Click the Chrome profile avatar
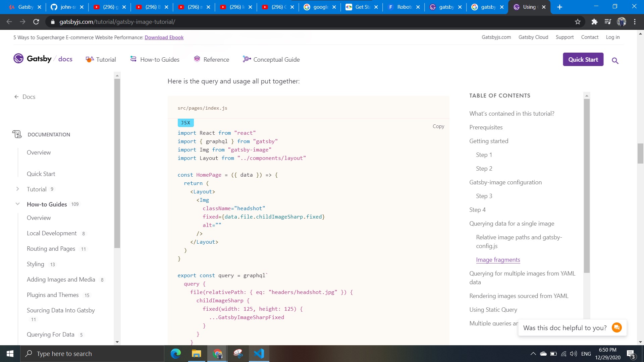The width and height of the screenshot is (644, 362). coord(622,22)
